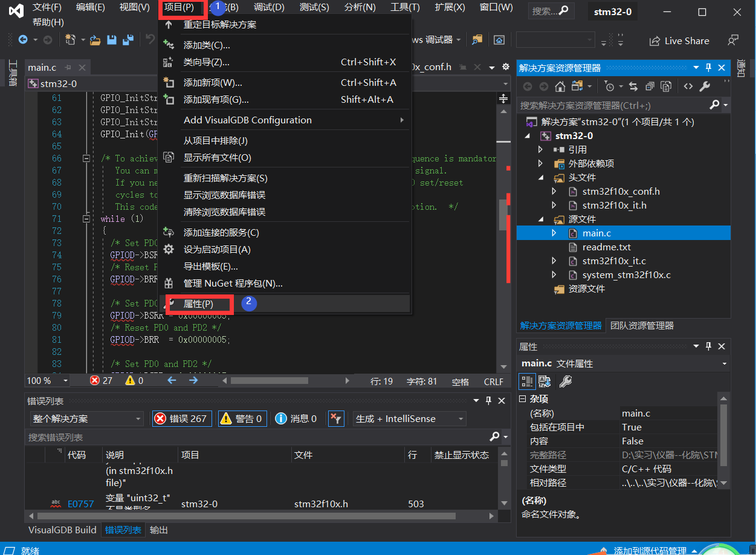Image resolution: width=756 pixels, height=555 pixels.
Task: Click the pending changes filter clock icon
Action: (609, 86)
